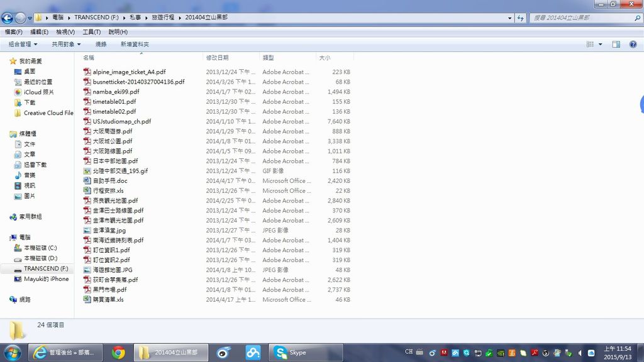The height and width of the screenshot is (362, 644).
Task: Click 私事 in the address breadcrumb
Action: click(x=135, y=17)
